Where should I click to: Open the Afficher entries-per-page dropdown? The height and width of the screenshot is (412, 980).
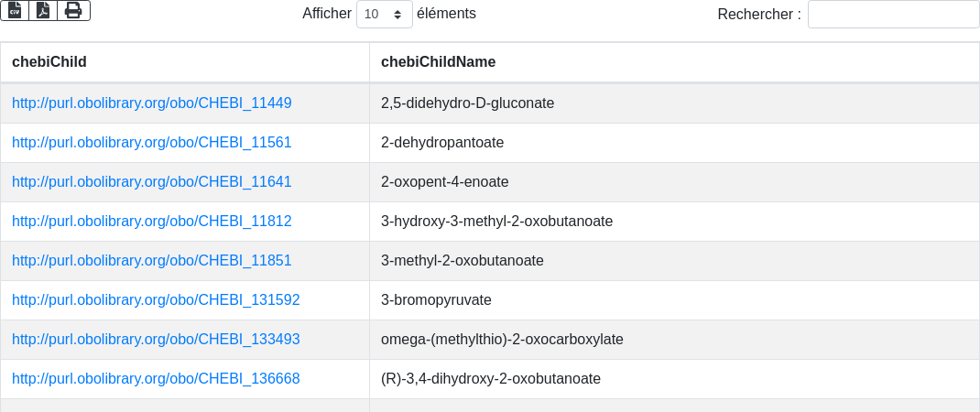click(384, 15)
